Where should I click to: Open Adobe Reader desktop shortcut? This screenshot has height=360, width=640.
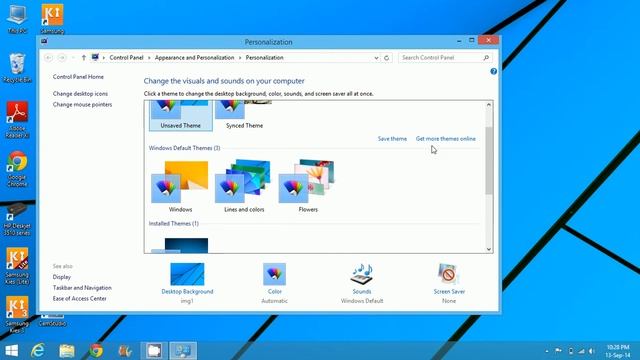click(x=17, y=120)
